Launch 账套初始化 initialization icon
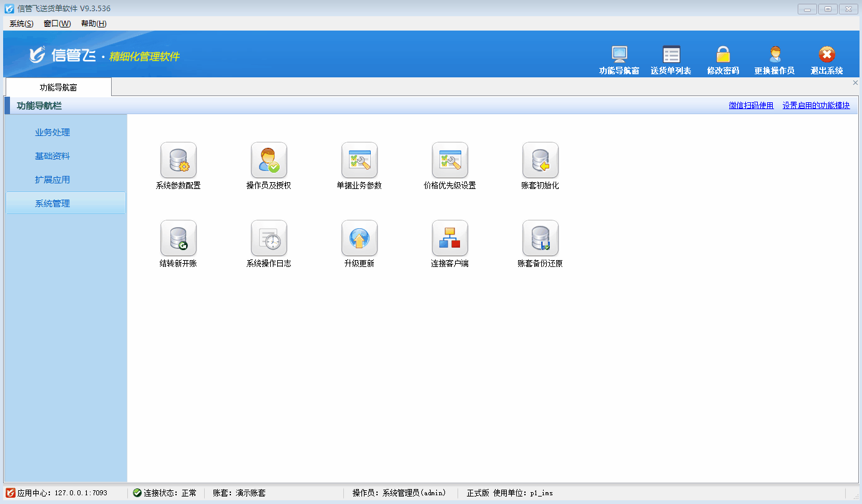The width and height of the screenshot is (862, 504). pyautogui.click(x=541, y=161)
